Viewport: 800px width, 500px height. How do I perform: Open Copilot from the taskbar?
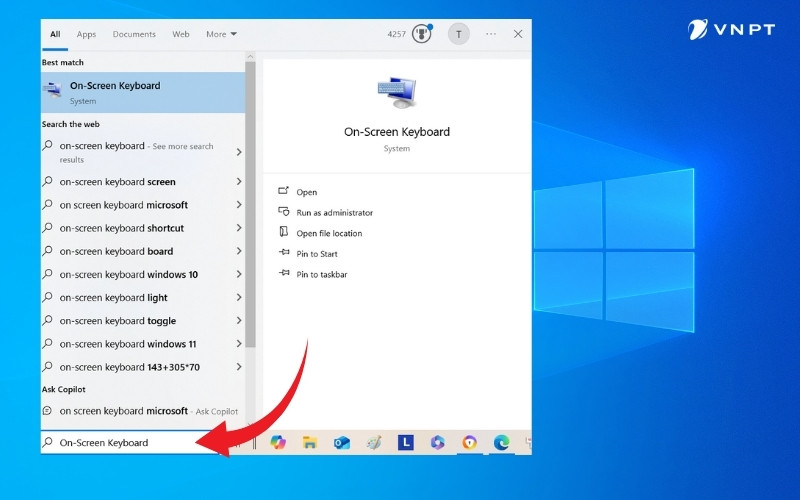278,442
